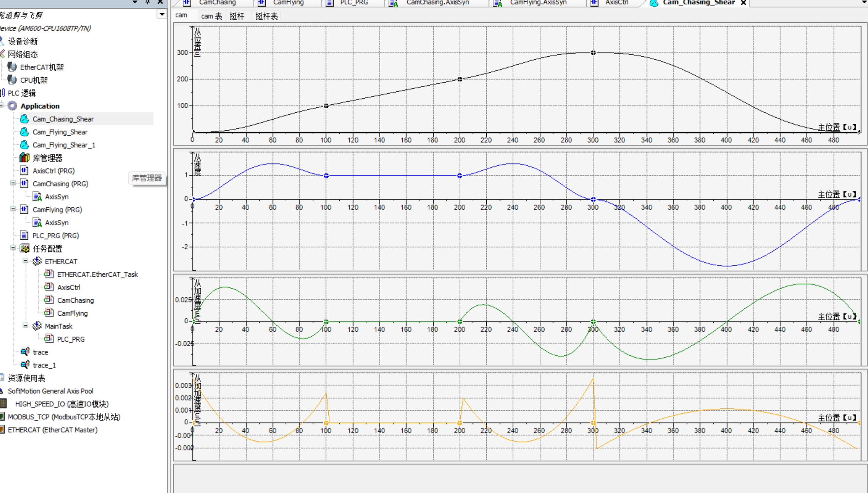Screen dimensions: 868x493
Task: Collapse the CamFlying (PRG) node
Action: (13, 209)
